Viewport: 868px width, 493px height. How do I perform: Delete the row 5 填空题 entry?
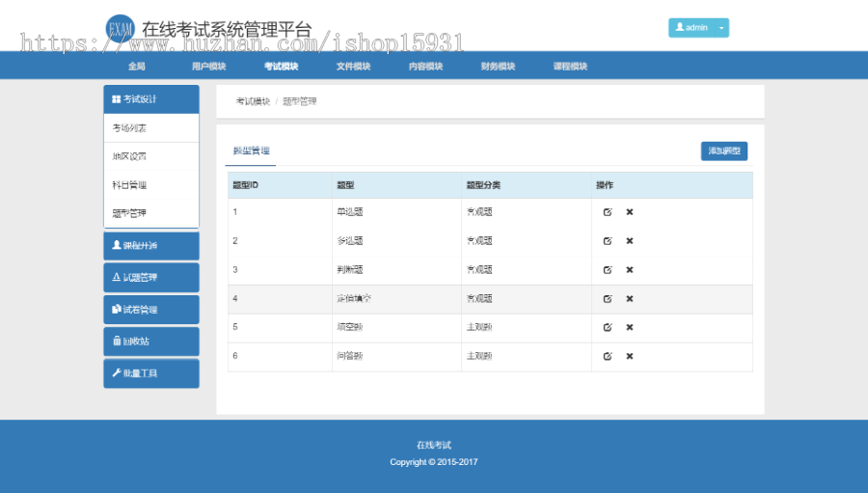(x=630, y=327)
